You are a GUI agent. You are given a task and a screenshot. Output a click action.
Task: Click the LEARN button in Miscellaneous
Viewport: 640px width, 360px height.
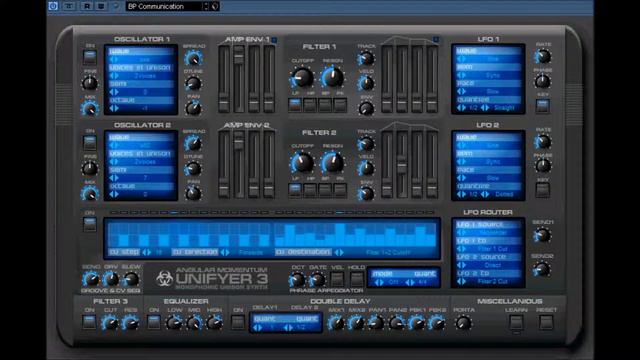pyautogui.click(x=516, y=322)
